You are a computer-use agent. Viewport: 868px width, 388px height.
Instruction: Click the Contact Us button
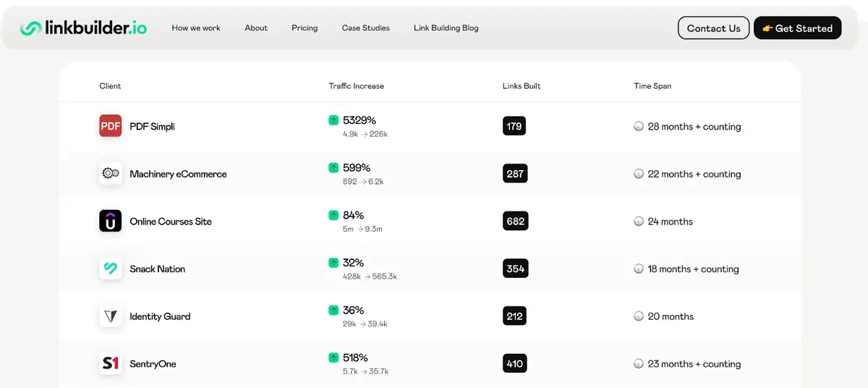pos(713,28)
